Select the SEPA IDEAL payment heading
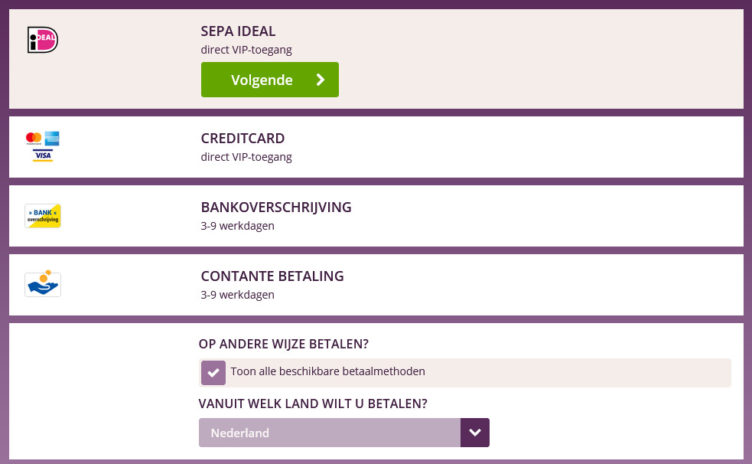 [238, 31]
